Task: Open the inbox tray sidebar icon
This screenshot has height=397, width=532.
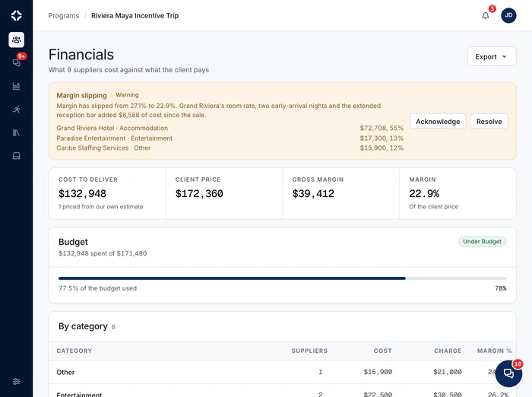Action: pos(16,156)
